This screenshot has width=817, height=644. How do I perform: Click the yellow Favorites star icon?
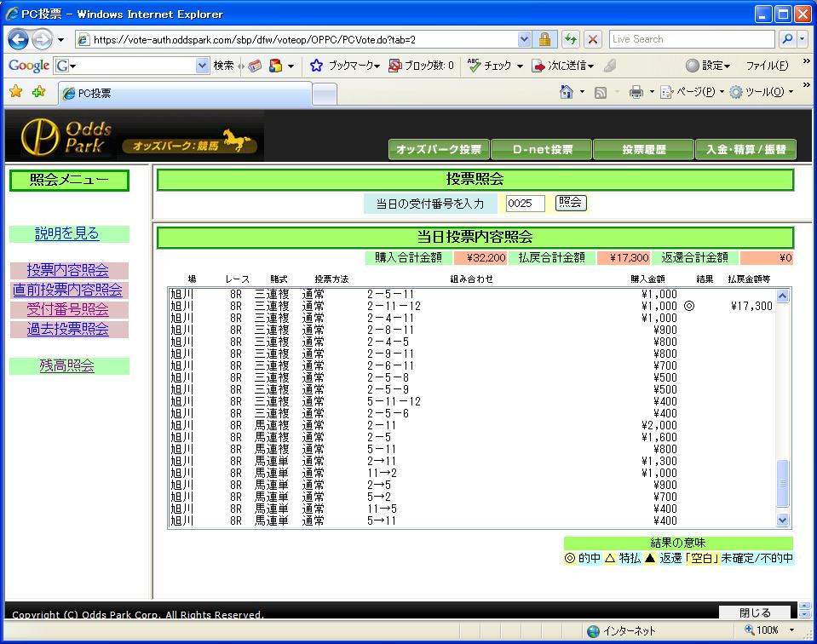(16, 92)
